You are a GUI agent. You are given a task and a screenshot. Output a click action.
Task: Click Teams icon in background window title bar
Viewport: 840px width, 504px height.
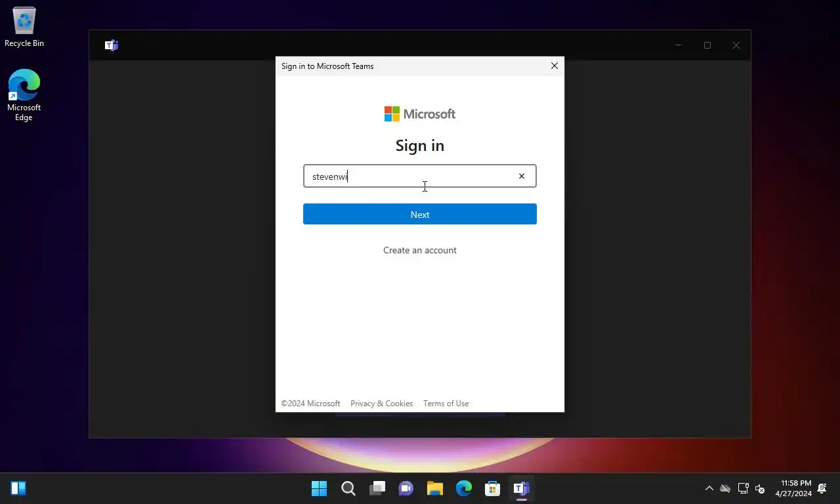tap(112, 45)
